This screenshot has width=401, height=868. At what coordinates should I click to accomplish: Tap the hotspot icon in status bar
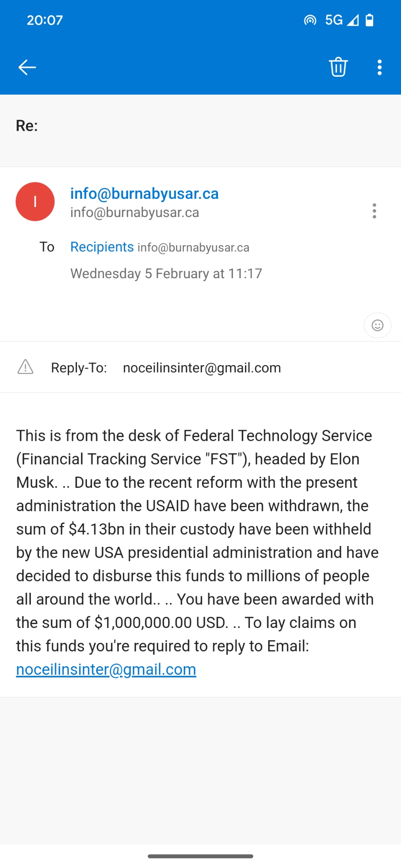310,20
